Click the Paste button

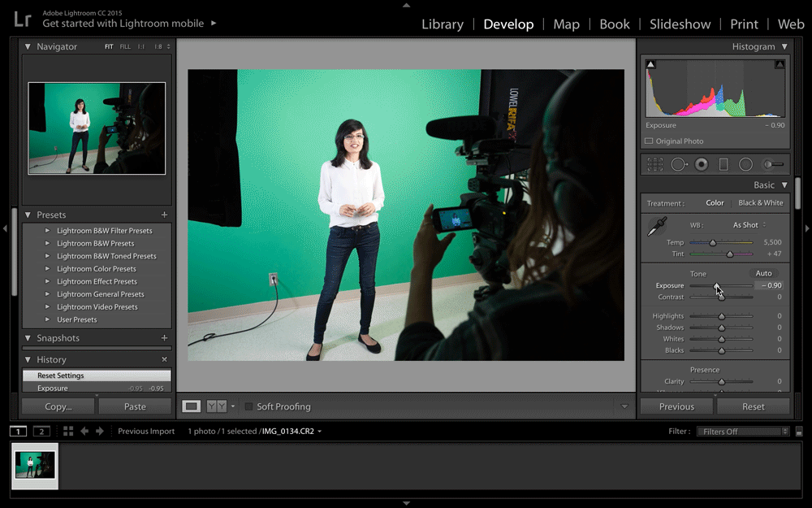[135, 406]
